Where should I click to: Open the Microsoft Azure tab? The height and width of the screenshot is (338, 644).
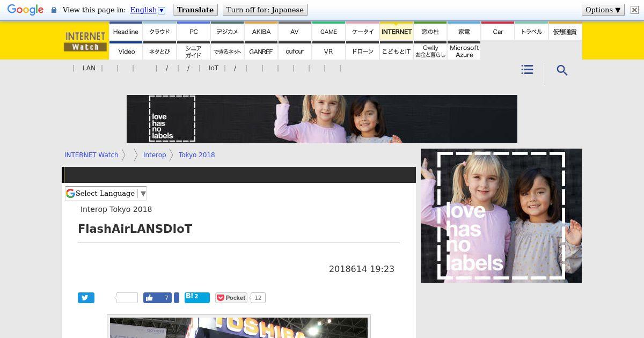coord(464,51)
